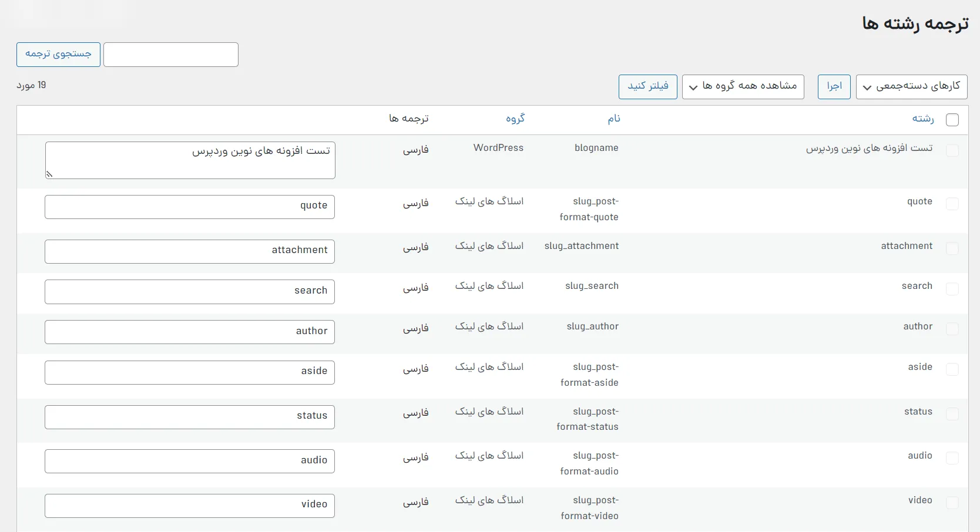Sort by the گروه column header
The width and height of the screenshot is (980, 532).
(x=515, y=119)
